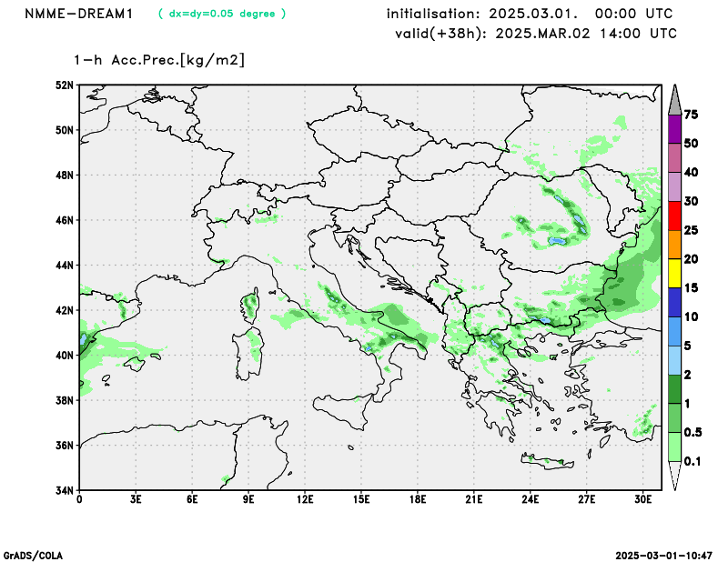Click the 21E longitude axis label
Image resolution: width=728 pixels, height=562 pixels.
tap(473, 500)
